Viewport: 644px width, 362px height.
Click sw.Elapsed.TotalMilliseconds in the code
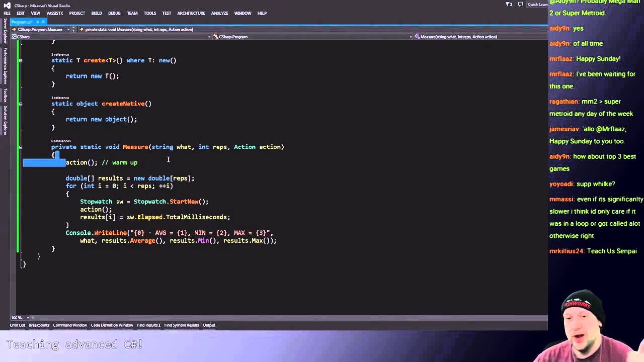pos(177,217)
